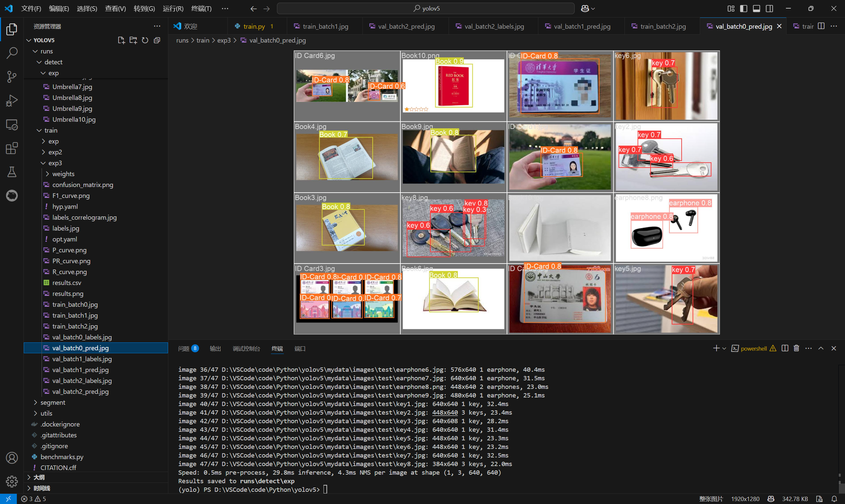Viewport: 845px width, 504px height.
Task: Open the Extensions view
Action: pos(12,148)
